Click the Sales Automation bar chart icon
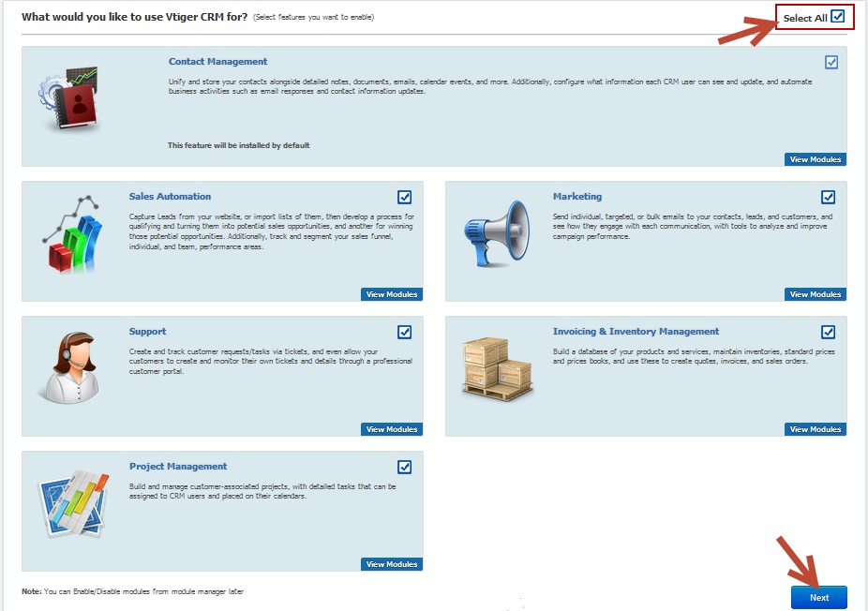Viewport: 868px width, 611px height. click(x=72, y=234)
